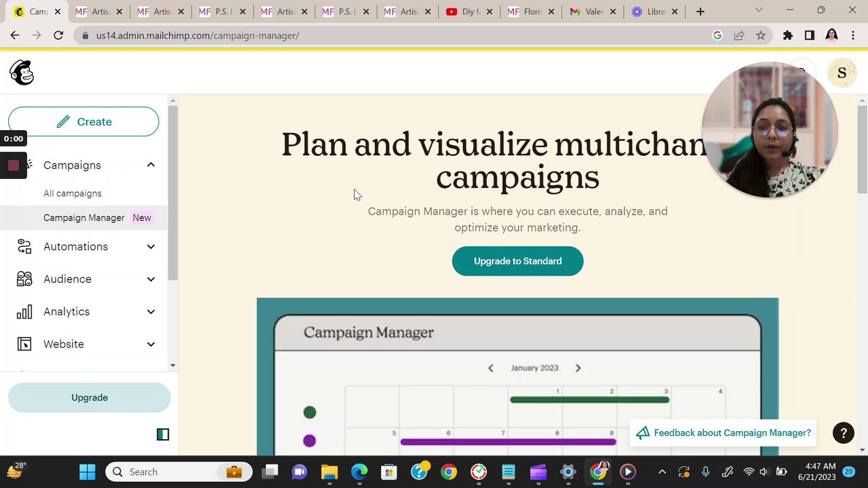
Task: Share this page from address bar
Action: (739, 35)
